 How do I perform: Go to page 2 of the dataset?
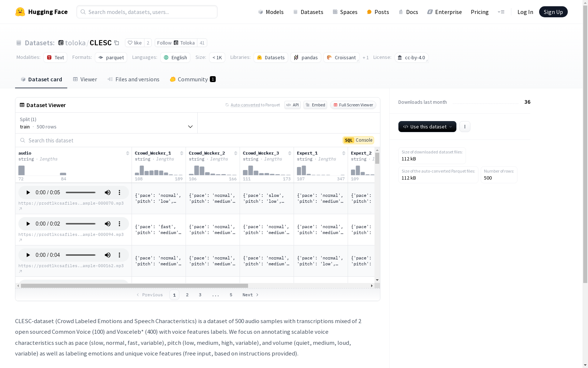point(187,295)
